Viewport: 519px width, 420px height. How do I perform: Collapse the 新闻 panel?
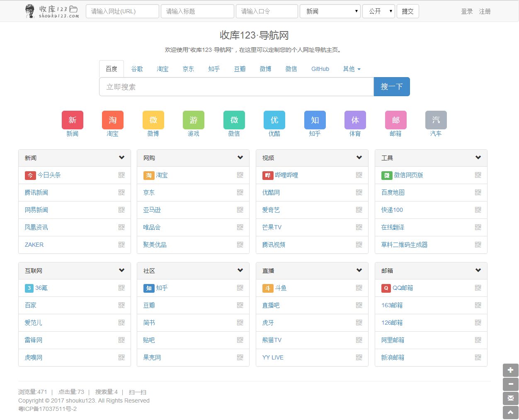click(121, 158)
